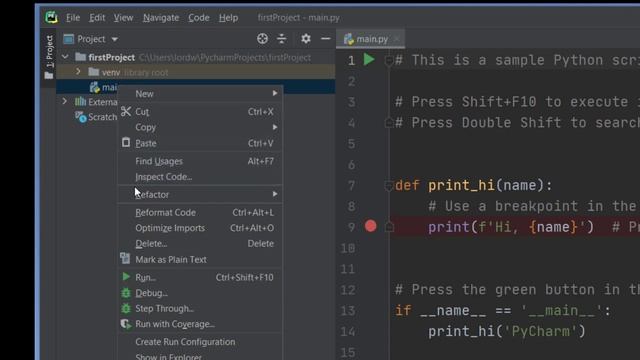Choose Debug... from context menu
The image size is (640, 360).
[x=200, y=293]
